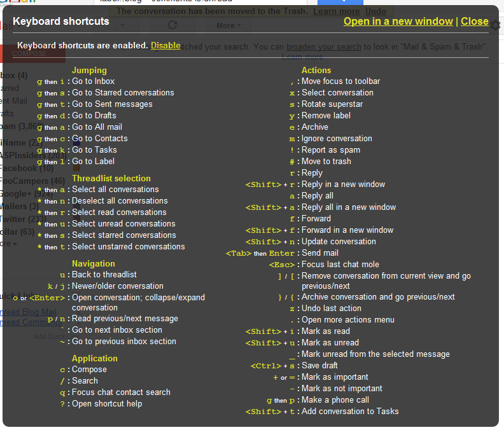Click 'Select conversation' action entry

coord(337,93)
